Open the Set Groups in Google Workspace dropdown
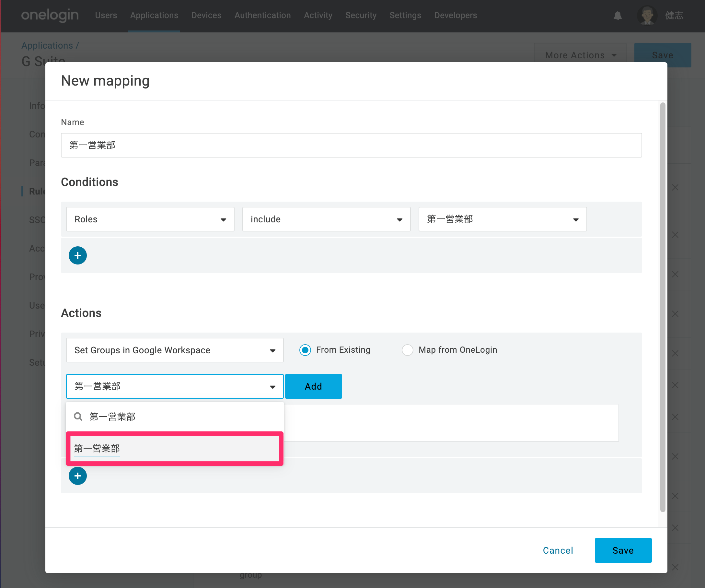Viewport: 705px width, 588px height. pos(175,350)
